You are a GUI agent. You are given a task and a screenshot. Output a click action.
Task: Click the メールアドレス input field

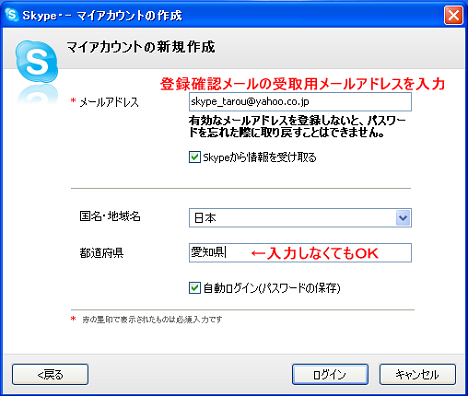coord(300,102)
